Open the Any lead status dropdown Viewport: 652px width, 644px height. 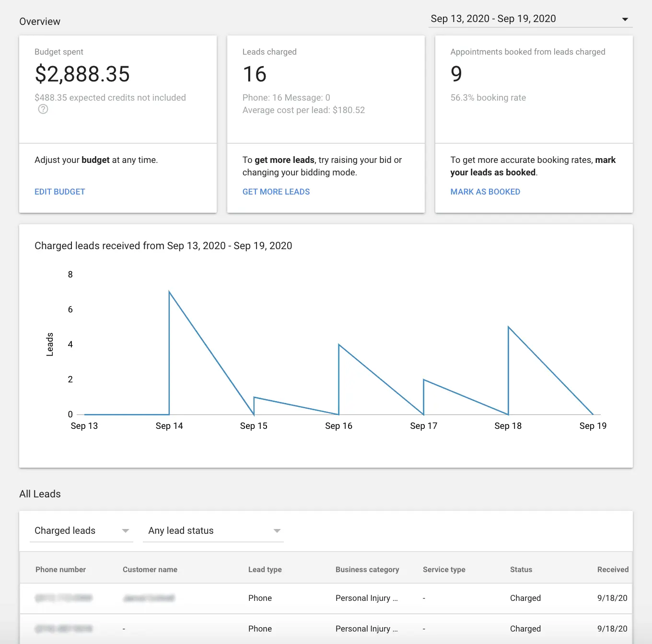213,531
